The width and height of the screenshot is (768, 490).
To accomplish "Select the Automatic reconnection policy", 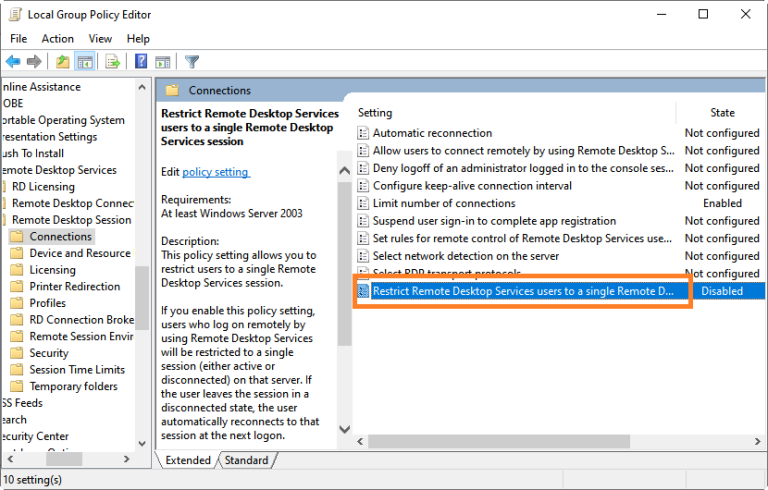I will (x=432, y=133).
